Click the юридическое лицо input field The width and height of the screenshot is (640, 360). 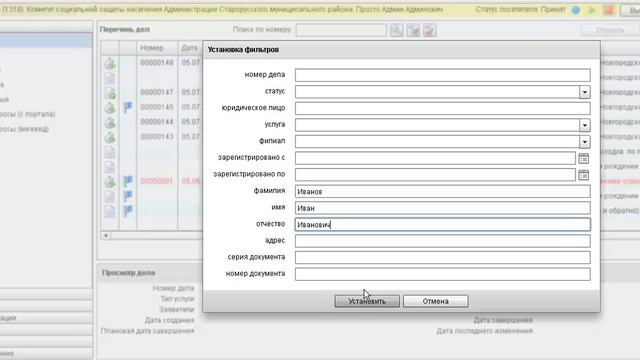click(x=442, y=108)
